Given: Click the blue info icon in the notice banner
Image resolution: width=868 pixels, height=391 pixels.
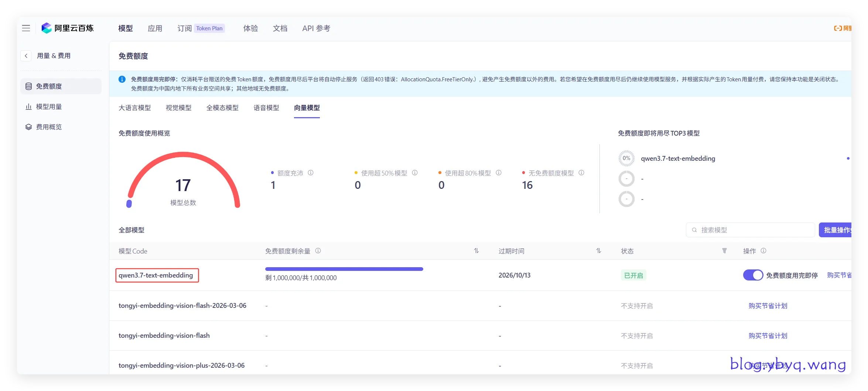Looking at the screenshot, I should click(x=122, y=79).
